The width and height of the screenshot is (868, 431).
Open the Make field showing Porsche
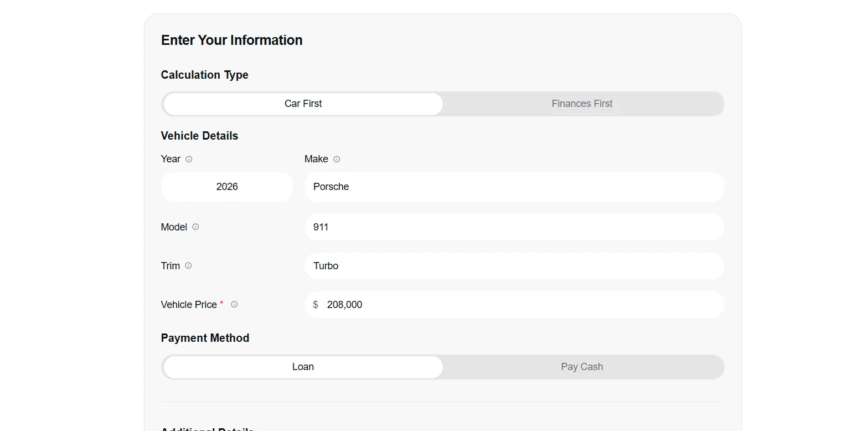coord(514,187)
